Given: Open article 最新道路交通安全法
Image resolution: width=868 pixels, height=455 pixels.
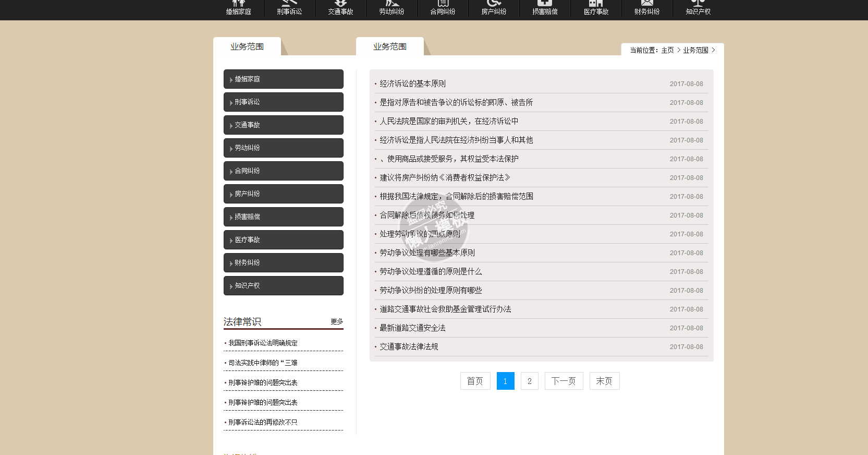Looking at the screenshot, I should (x=412, y=328).
